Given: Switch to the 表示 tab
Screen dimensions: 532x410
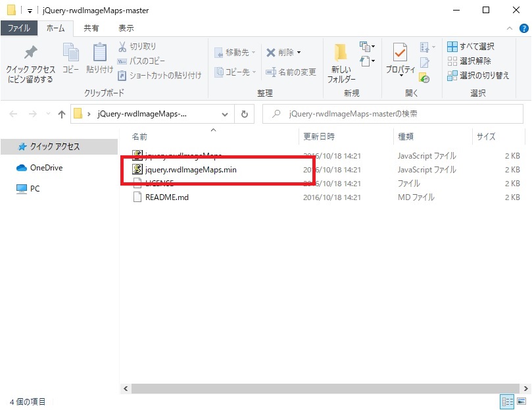Looking at the screenshot, I should pos(126,28).
